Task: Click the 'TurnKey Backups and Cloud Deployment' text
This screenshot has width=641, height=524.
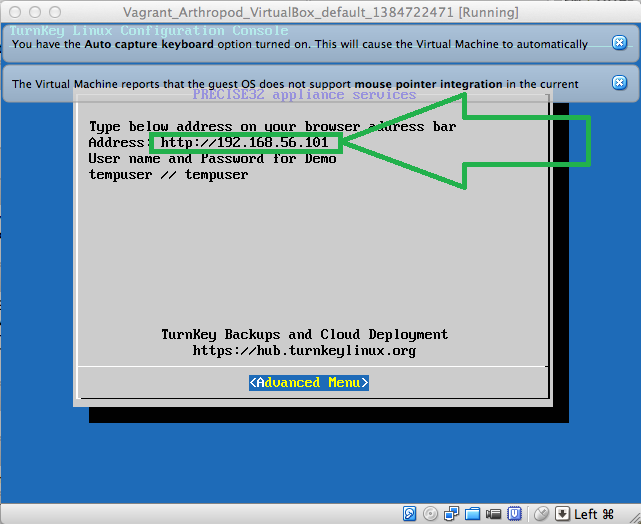Action: 305,334
